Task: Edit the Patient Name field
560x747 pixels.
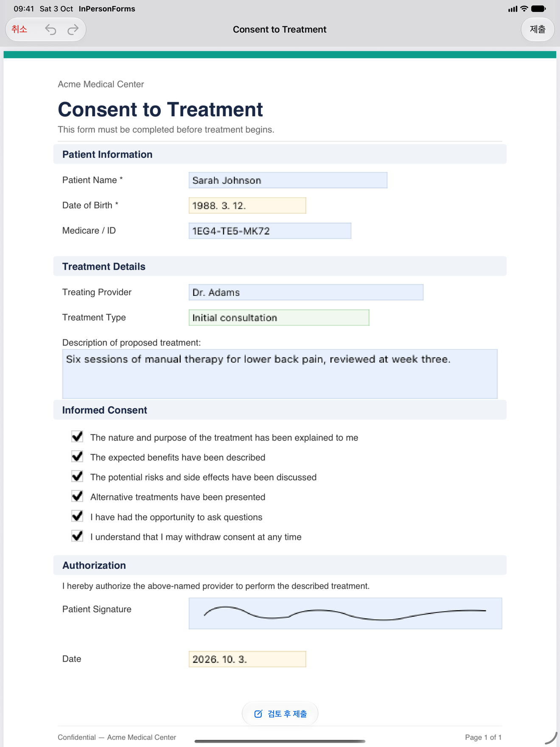Action: (x=288, y=180)
